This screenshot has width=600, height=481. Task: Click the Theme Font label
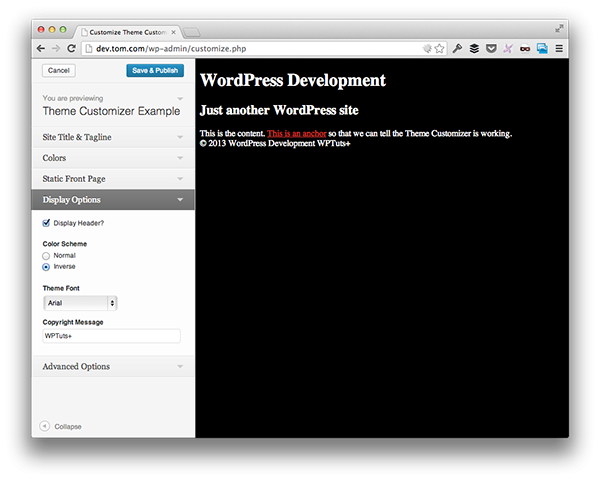point(61,288)
